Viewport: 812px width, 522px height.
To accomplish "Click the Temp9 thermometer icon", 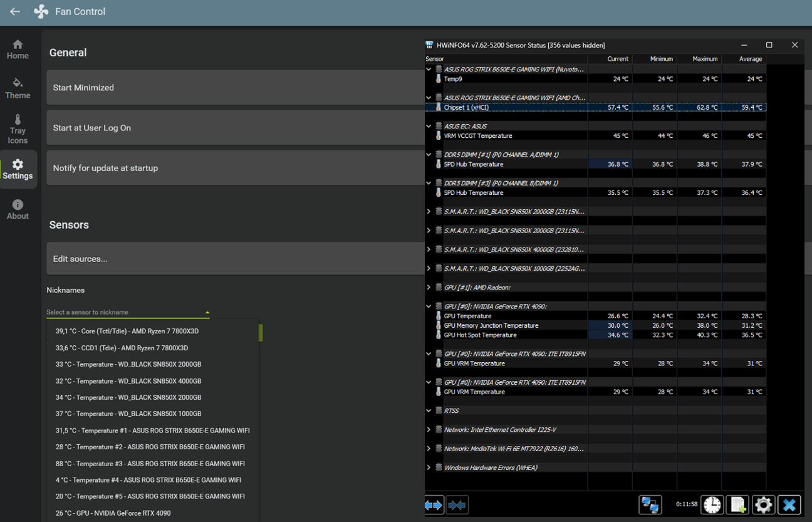I will pos(439,79).
